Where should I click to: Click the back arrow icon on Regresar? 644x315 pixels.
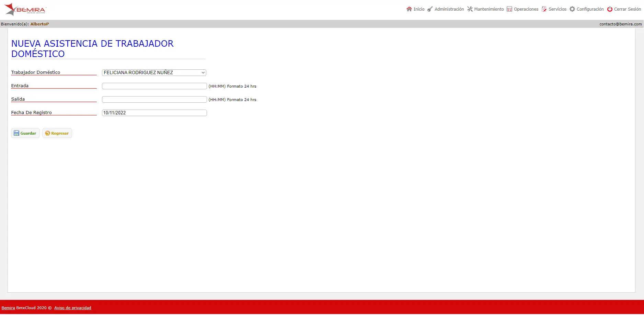pos(48,133)
